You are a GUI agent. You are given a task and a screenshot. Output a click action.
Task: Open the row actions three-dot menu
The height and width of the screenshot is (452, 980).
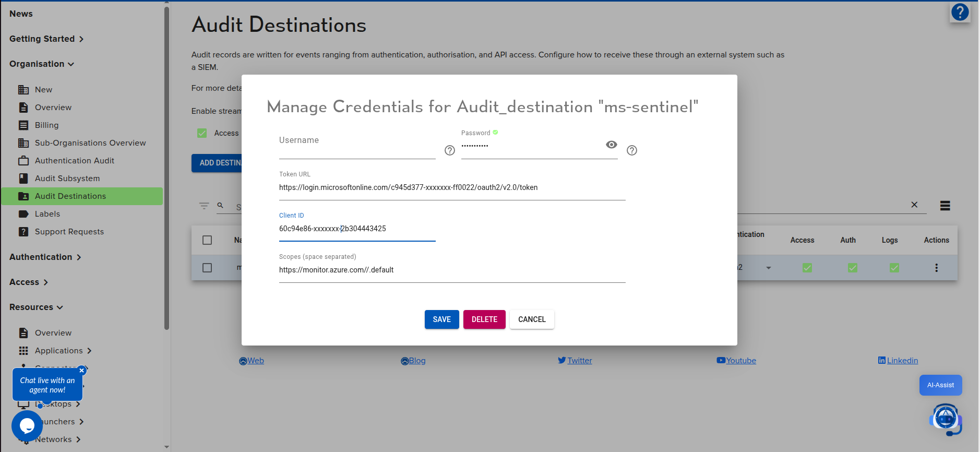coord(937,268)
